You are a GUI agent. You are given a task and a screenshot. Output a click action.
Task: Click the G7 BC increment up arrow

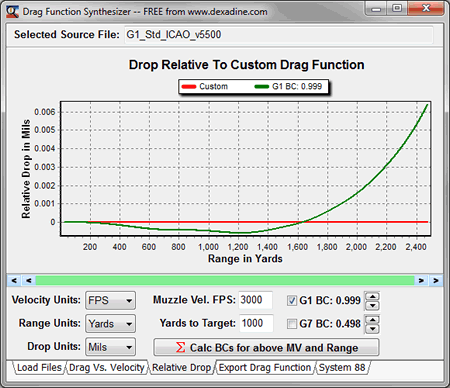pyautogui.click(x=372, y=320)
